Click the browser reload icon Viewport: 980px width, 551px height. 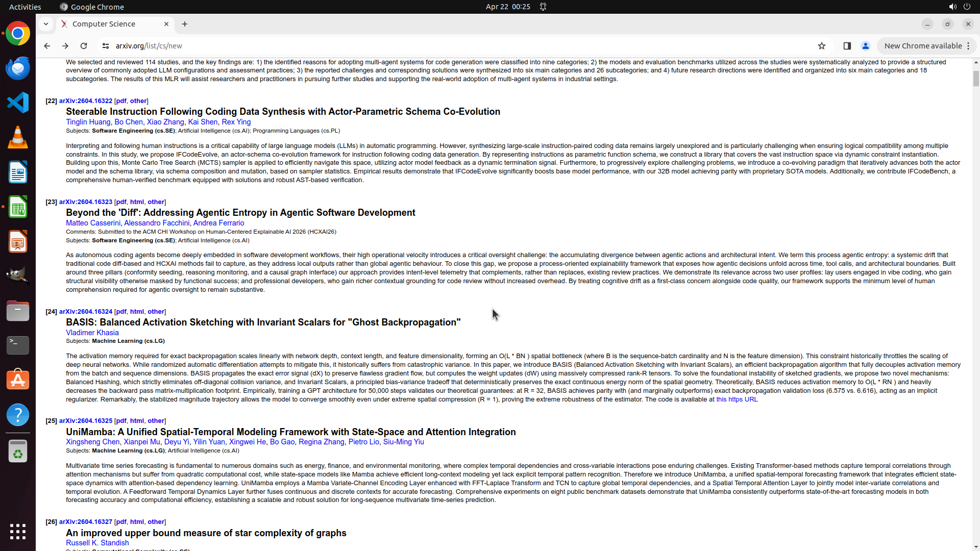(84, 46)
